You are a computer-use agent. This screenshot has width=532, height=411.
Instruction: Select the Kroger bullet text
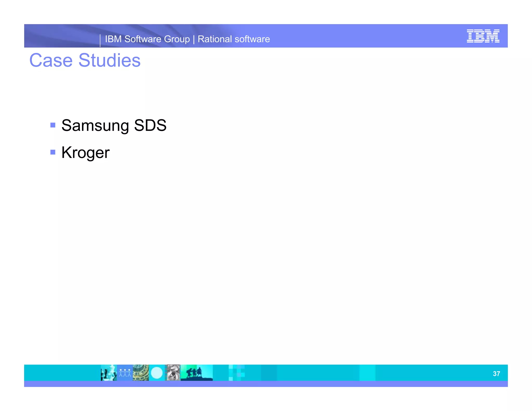[x=85, y=153]
